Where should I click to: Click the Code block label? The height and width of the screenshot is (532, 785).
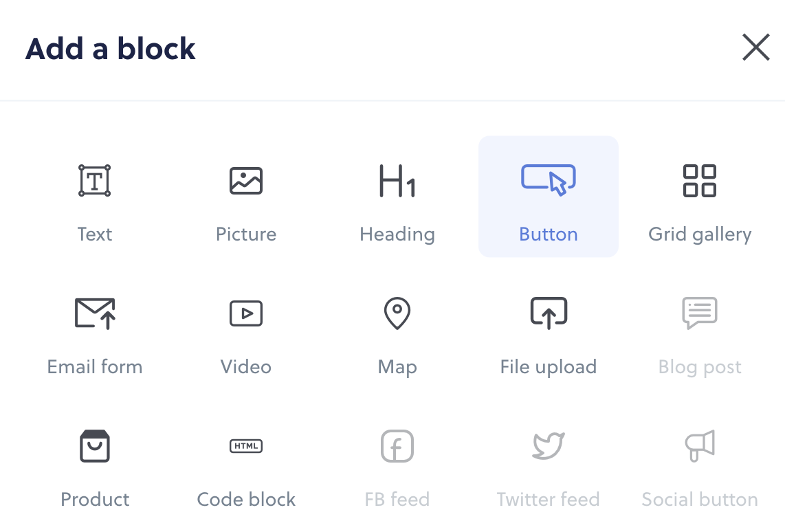tap(245, 499)
